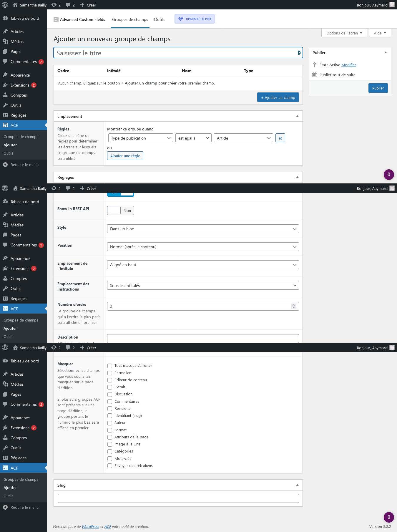Screen dimensions: 397x532
Task: Open the Groupes de champs tab in ACF header
Action: point(130,19)
